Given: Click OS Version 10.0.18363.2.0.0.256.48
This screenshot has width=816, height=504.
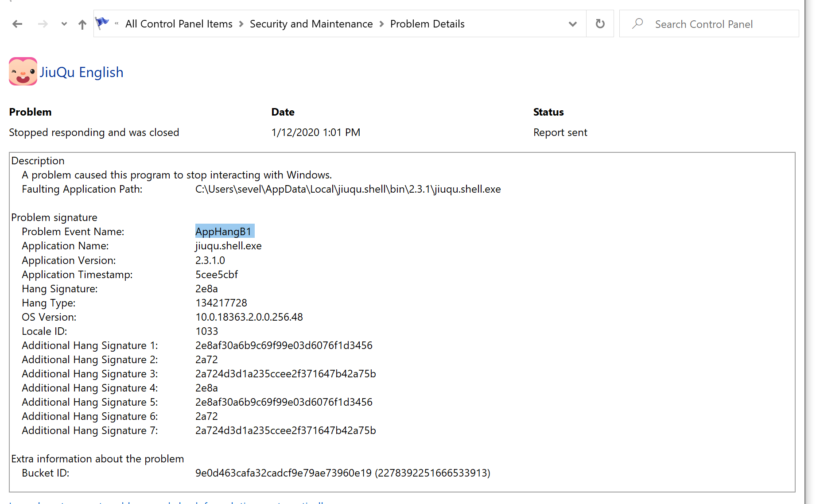Looking at the screenshot, I should click(x=249, y=317).
